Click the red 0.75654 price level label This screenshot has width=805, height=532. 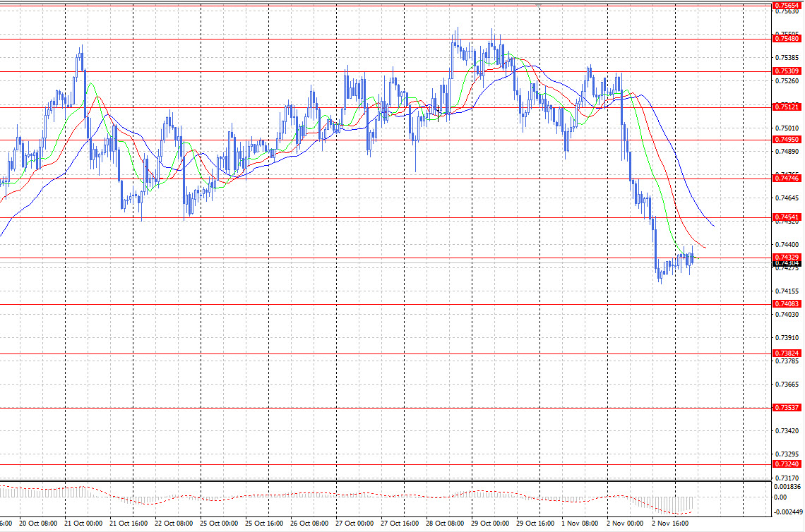pyautogui.click(x=787, y=6)
